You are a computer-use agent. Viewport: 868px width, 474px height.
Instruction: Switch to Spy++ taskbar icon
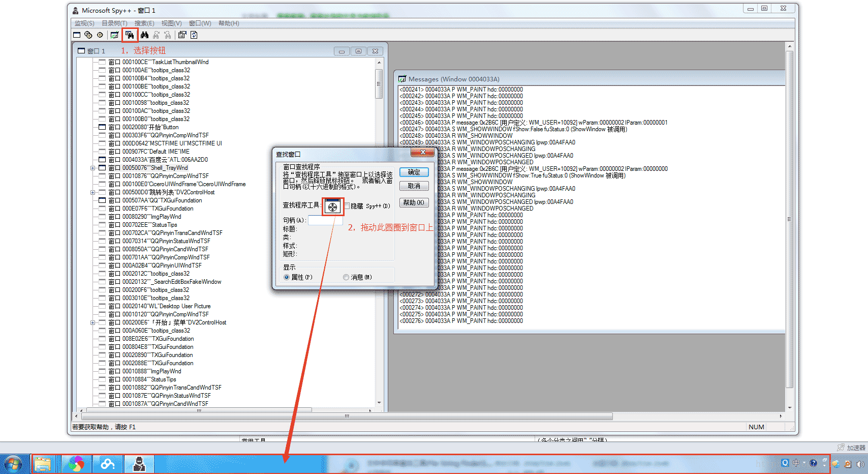[139, 464]
